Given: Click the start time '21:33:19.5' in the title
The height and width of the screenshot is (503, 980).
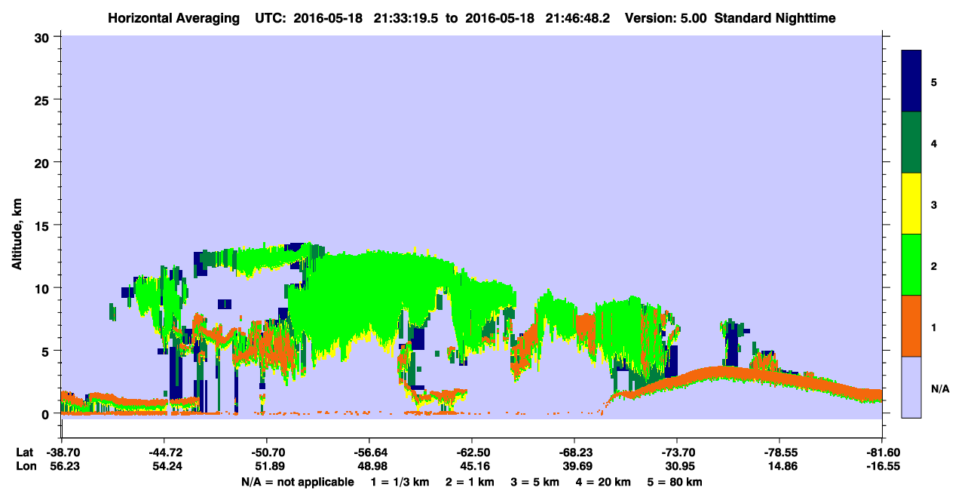Looking at the screenshot, I should [x=407, y=17].
